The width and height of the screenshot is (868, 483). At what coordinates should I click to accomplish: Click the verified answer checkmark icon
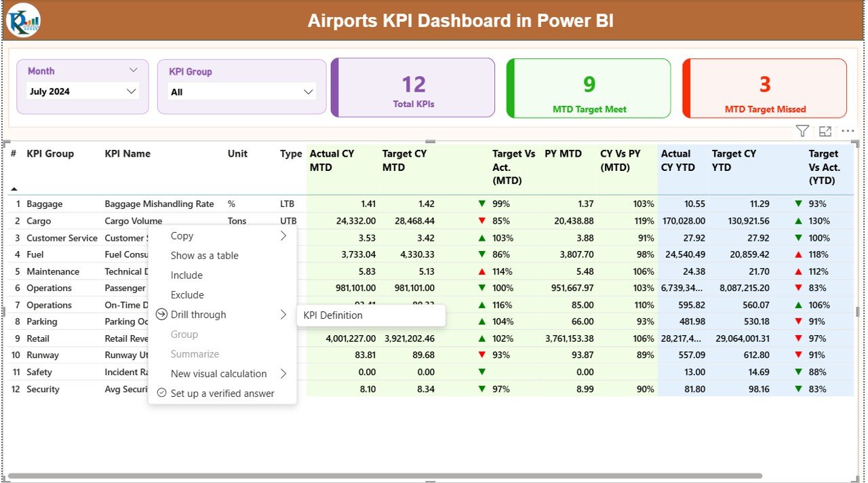coord(161,393)
